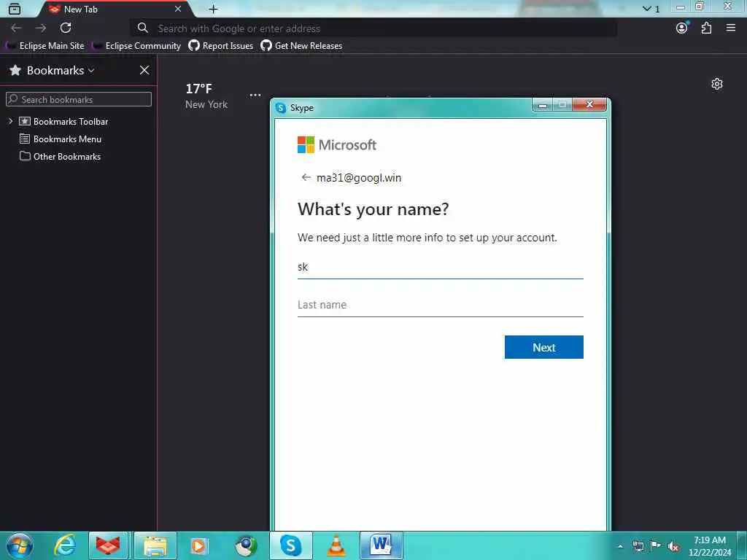Open the browser hamburger menu
Screen dimensions: 747x560
731,28
